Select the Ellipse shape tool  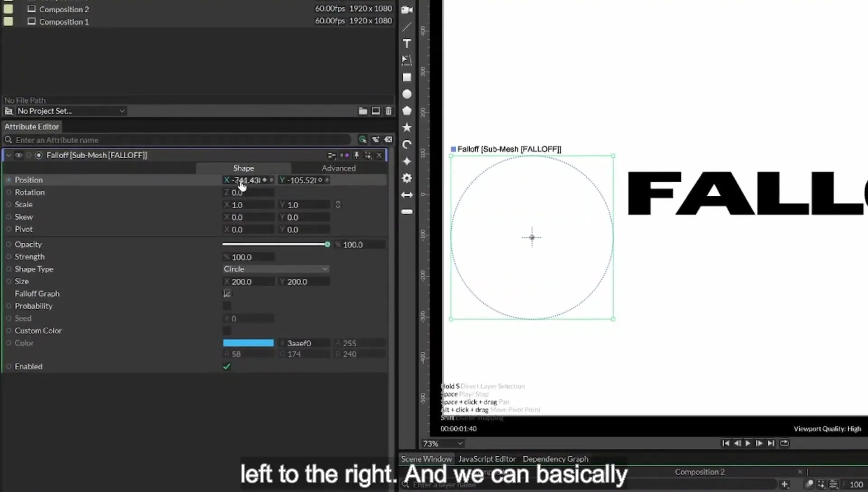pyautogui.click(x=407, y=94)
